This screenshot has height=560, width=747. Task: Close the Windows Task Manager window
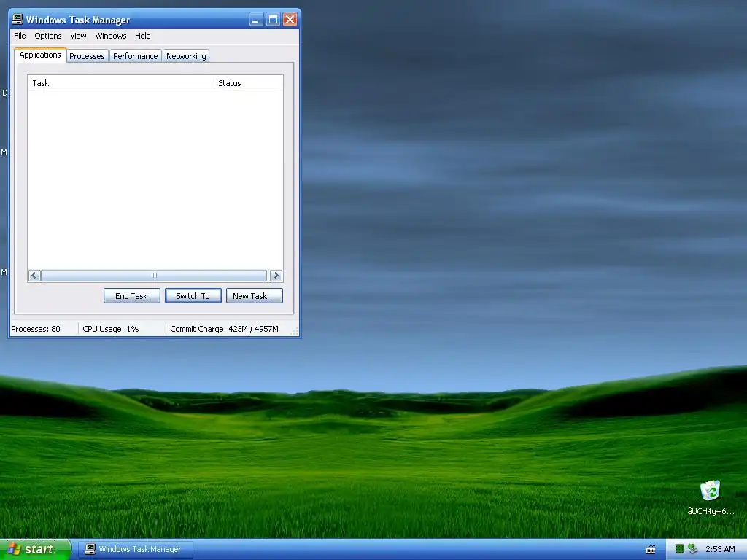pos(290,20)
